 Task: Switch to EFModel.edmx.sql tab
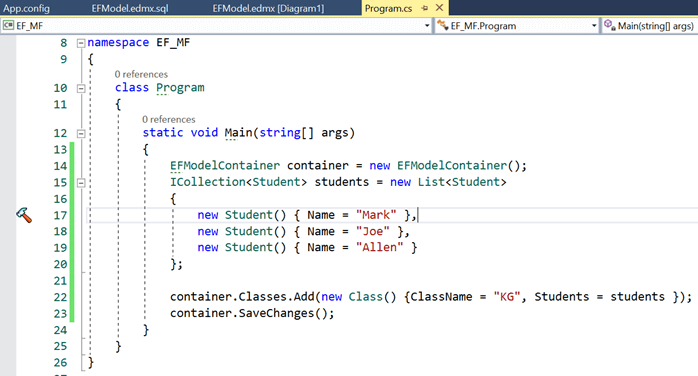(130, 8)
